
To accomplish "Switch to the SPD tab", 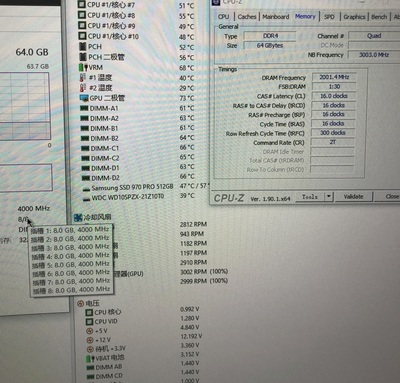I will click(x=329, y=16).
